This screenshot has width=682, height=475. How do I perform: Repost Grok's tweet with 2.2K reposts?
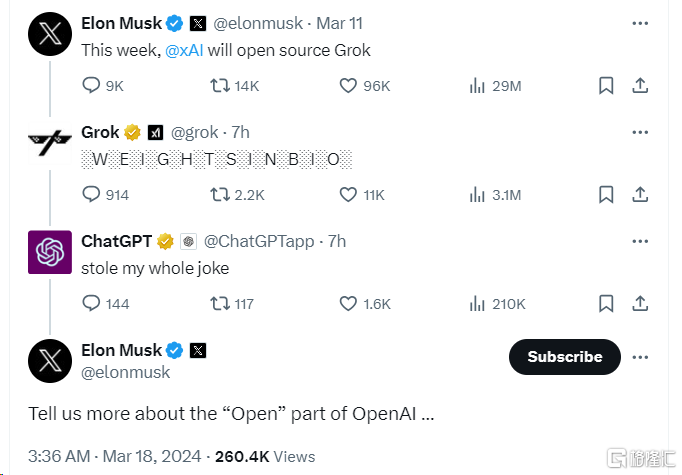(x=219, y=194)
